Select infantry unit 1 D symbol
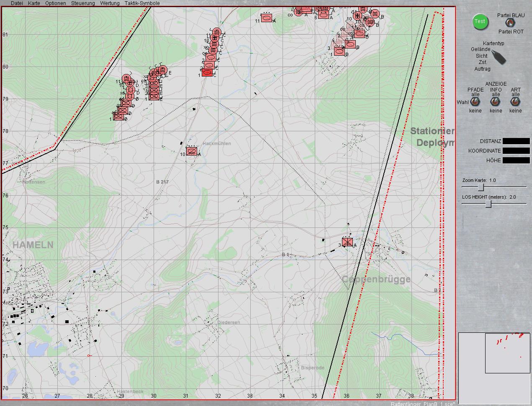Screen dimensions: 532x406 (119, 116)
